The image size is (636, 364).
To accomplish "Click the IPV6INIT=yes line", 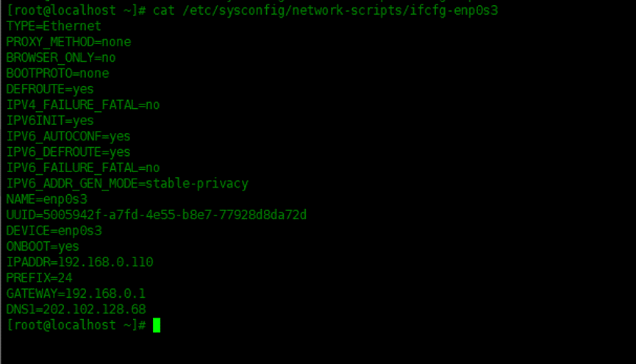I will [x=50, y=121].
